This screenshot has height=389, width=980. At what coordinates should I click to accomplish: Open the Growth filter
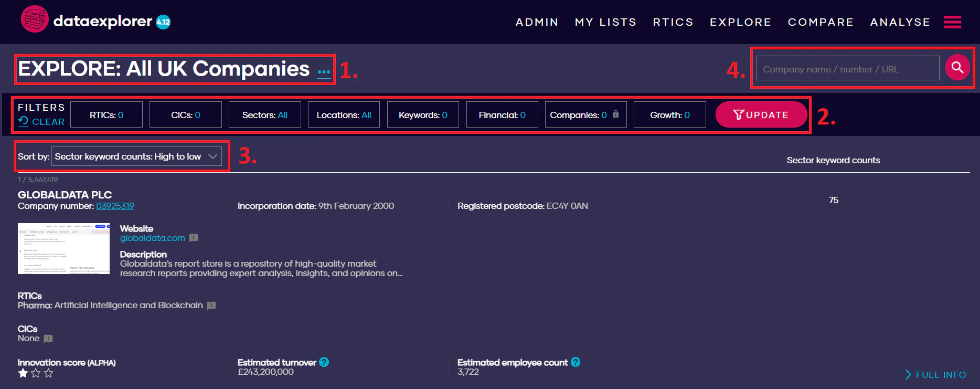[x=670, y=114]
